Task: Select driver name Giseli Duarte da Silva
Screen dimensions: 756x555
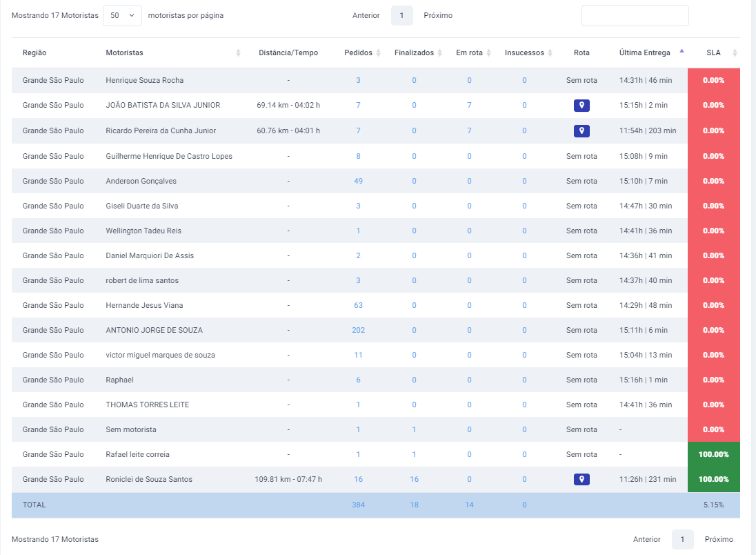Action: (x=142, y=206)
